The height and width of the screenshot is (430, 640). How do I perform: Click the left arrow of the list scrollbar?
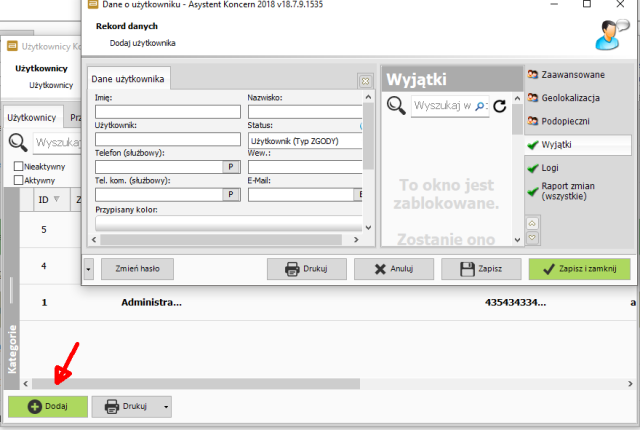coord(26,383)
